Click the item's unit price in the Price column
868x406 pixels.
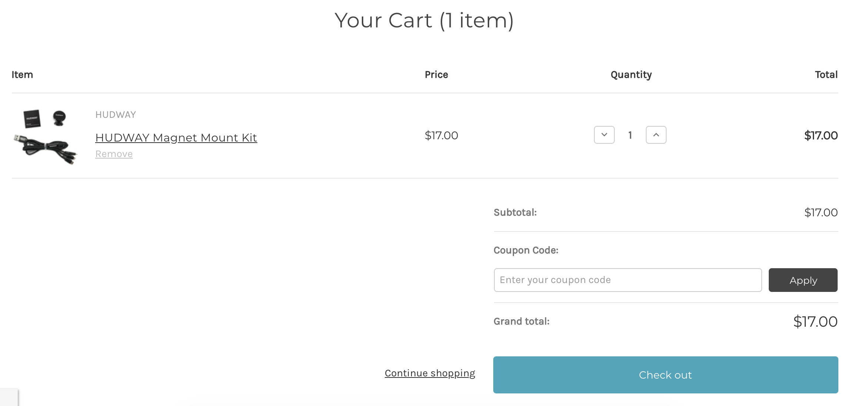coord(441,136)
